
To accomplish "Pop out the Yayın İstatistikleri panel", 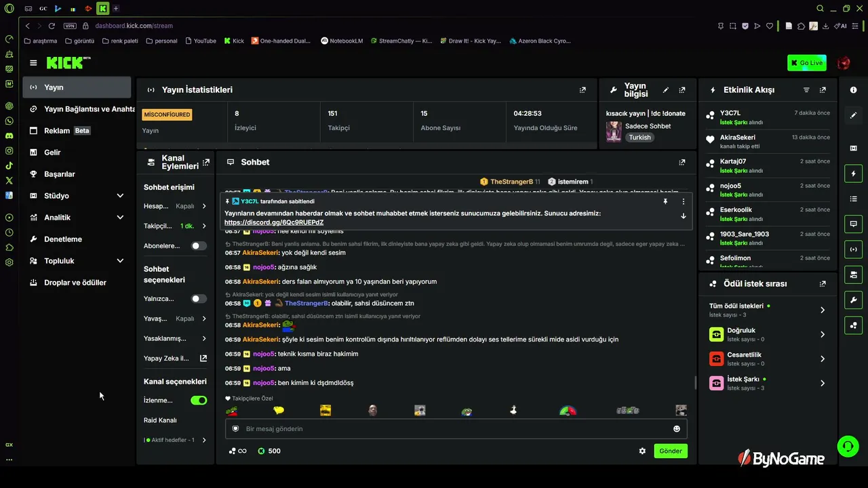I will 583,89.
